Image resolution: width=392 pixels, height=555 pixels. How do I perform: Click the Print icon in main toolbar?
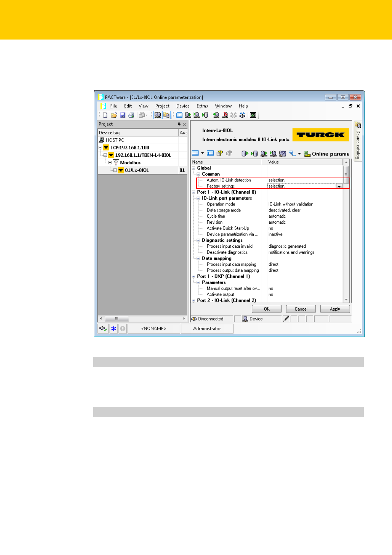pyautogui.click(x=131, y=115)
